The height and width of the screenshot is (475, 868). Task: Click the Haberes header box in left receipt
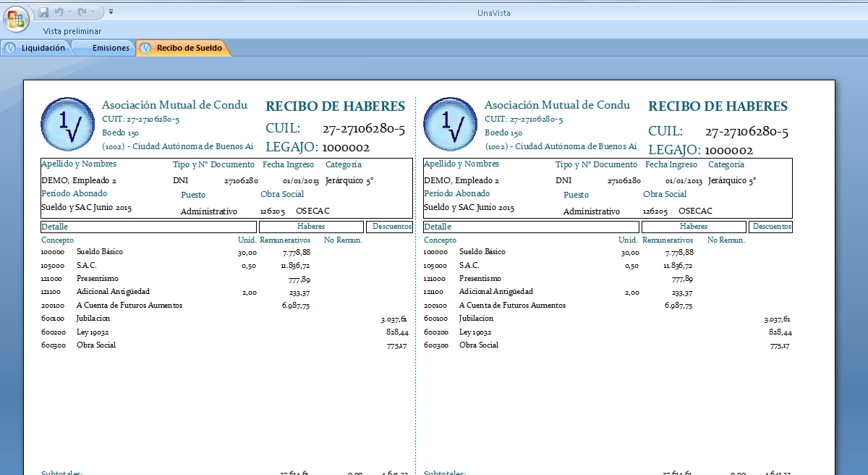tap(311, 227)
